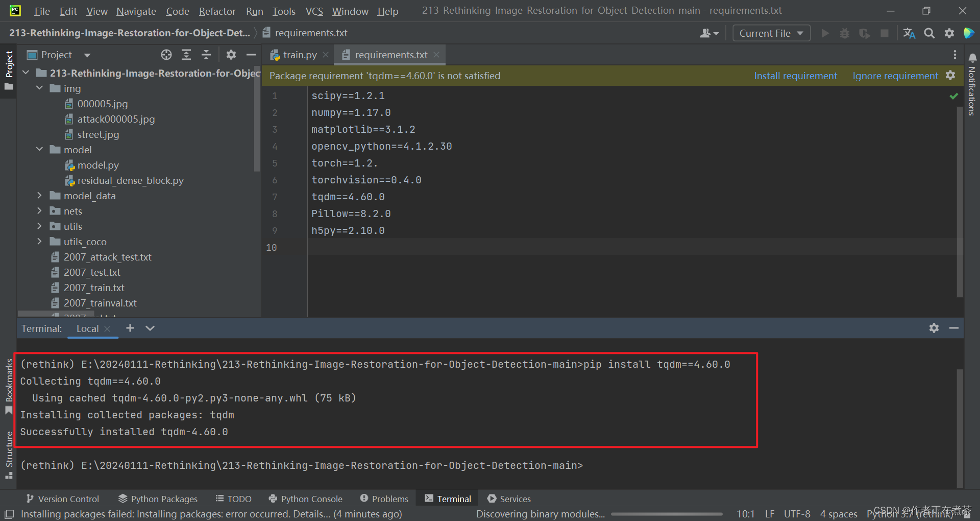Image resolution: width=980 pixels, height=521 pixels.
Task: Click Discovering binary modules progress bar
Action: point(667,514)
